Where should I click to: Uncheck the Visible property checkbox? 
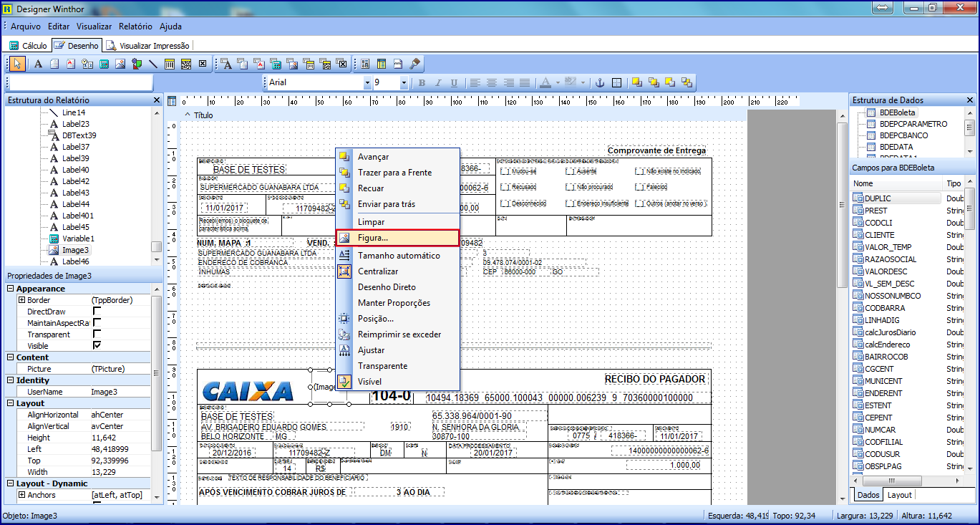coord(97,346)
